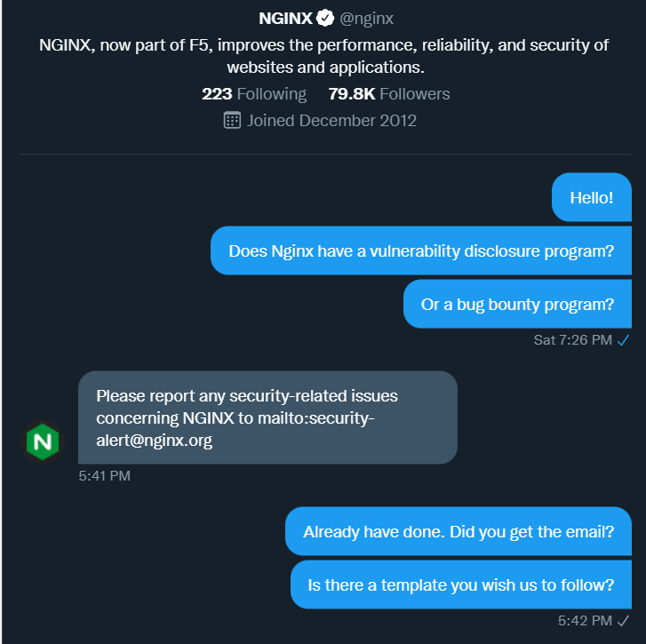Click the @nginx handle
Viewport: 646px width, 644px height.
367,18
